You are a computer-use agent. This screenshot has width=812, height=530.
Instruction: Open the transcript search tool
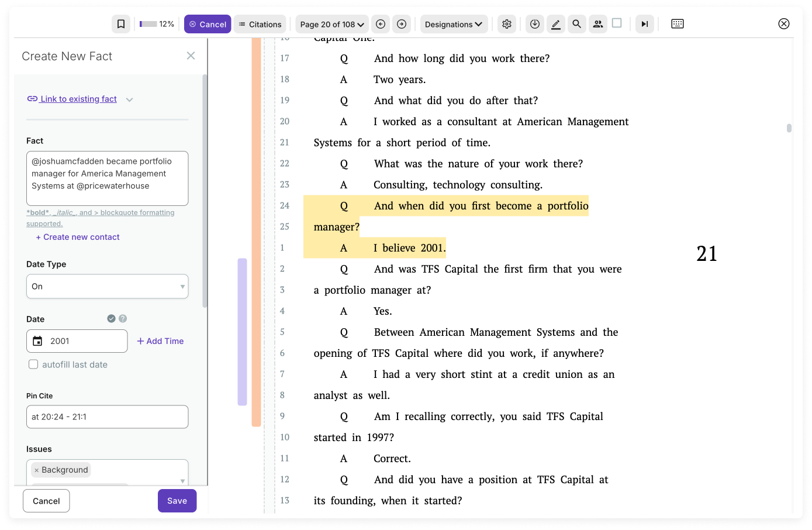(576, 23)
